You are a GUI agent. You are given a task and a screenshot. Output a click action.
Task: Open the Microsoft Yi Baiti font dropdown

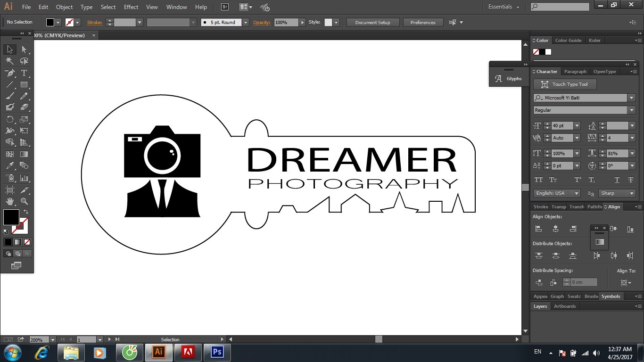point(631,98)
